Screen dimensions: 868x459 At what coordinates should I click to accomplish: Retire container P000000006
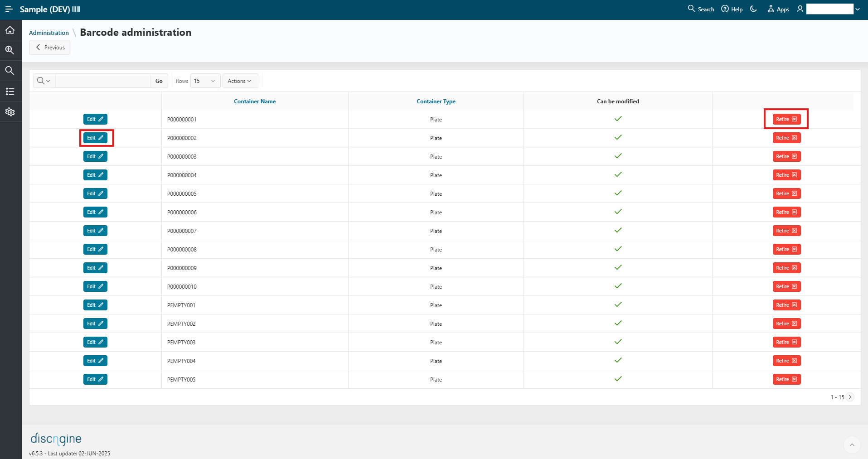786,212
